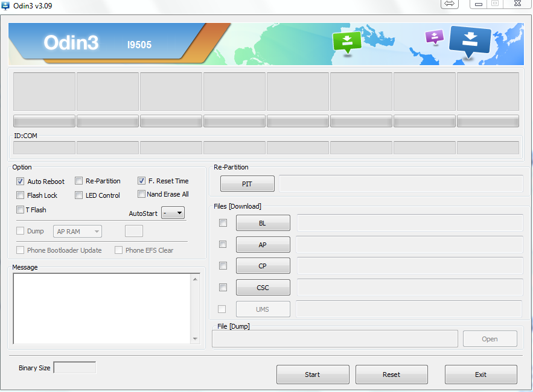The width and height of the screenshot is (533, 392).
Task: Click the PIT file path field
Action: click(401, 184)
